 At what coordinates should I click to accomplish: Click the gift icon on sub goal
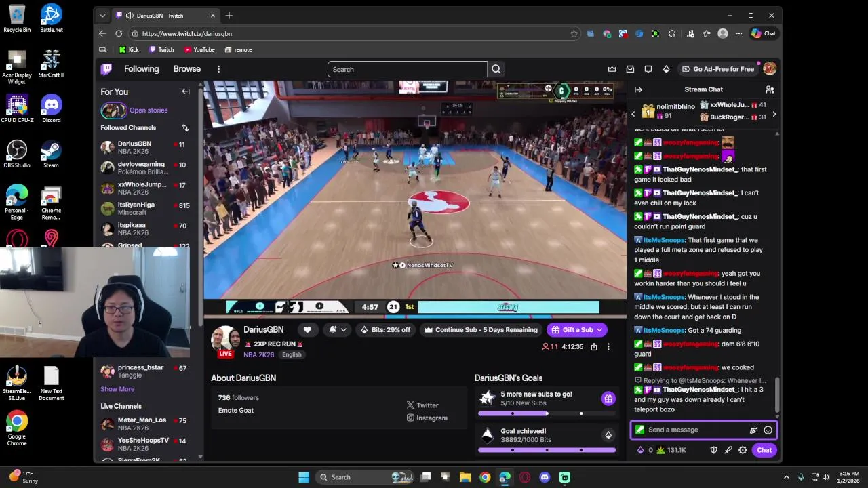click(608, 399)
